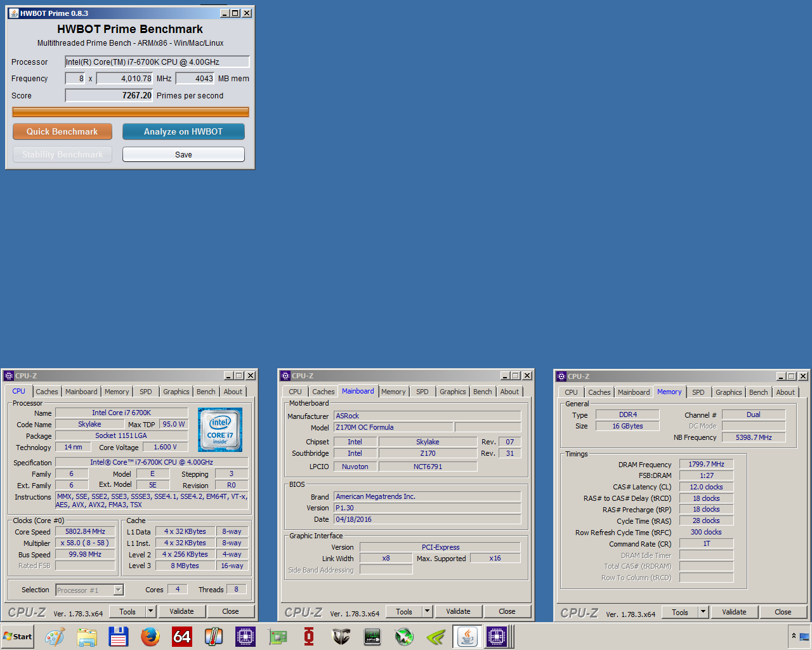Click the network monitor tray icon
This screenshot has height=650, width=812.
tap(804, 636)
